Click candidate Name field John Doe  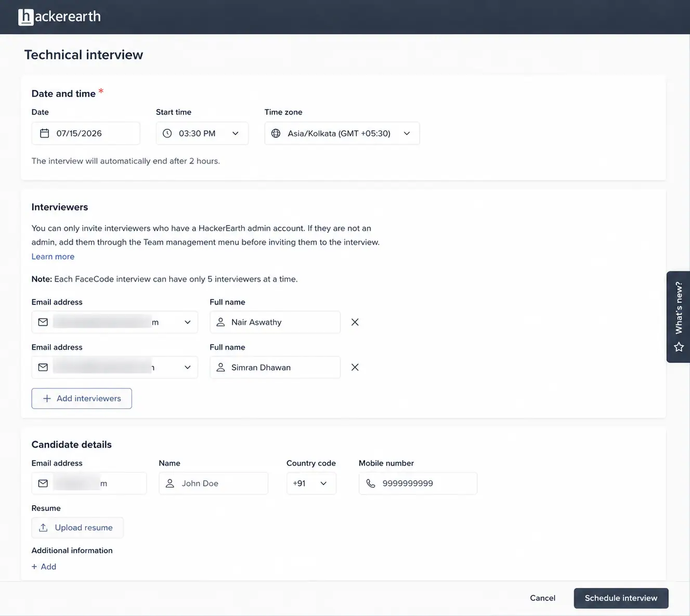[x=214, y=483]
